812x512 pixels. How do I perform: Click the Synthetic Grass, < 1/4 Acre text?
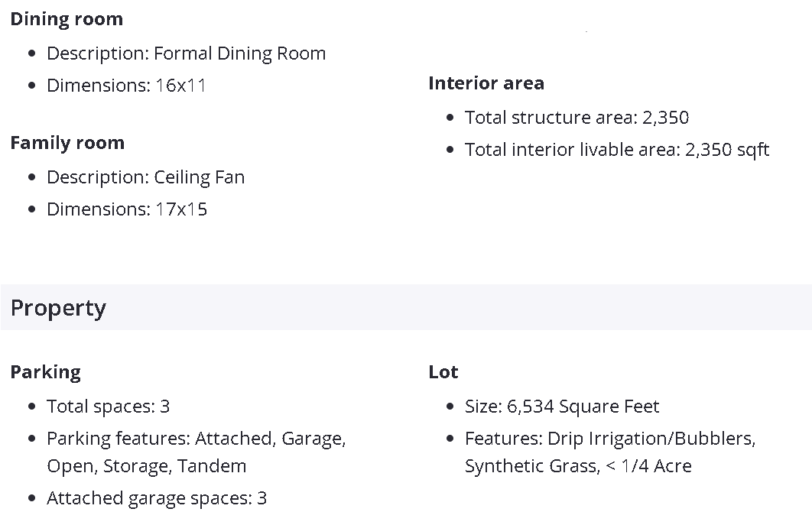click(x=578, y=466)
